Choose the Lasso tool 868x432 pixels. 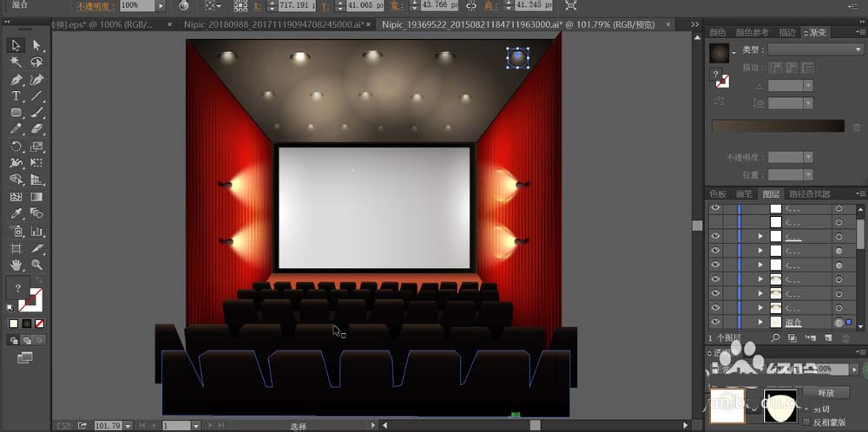36,62
